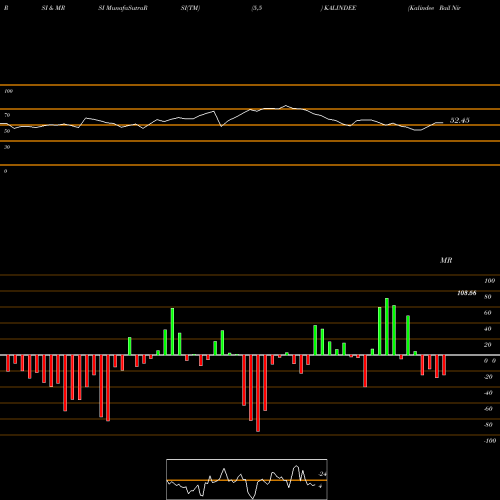Click the 30 level label on RSI axis

tap(7, 147)
